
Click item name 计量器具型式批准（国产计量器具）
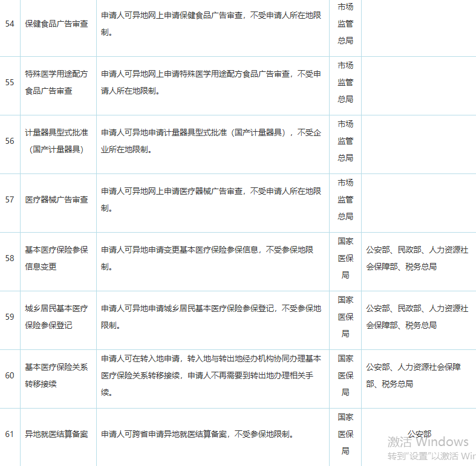pos(56,141)
